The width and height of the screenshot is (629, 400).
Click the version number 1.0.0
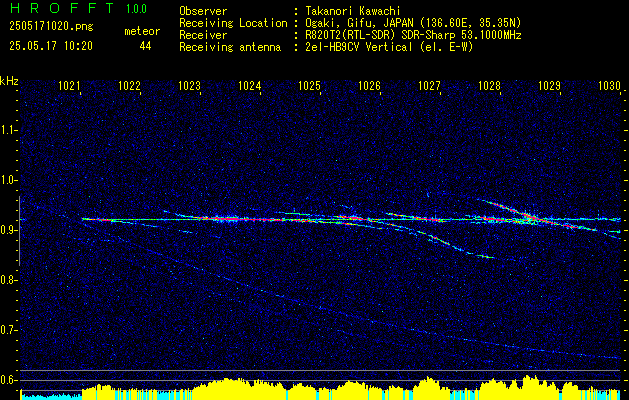coord(136,9)
